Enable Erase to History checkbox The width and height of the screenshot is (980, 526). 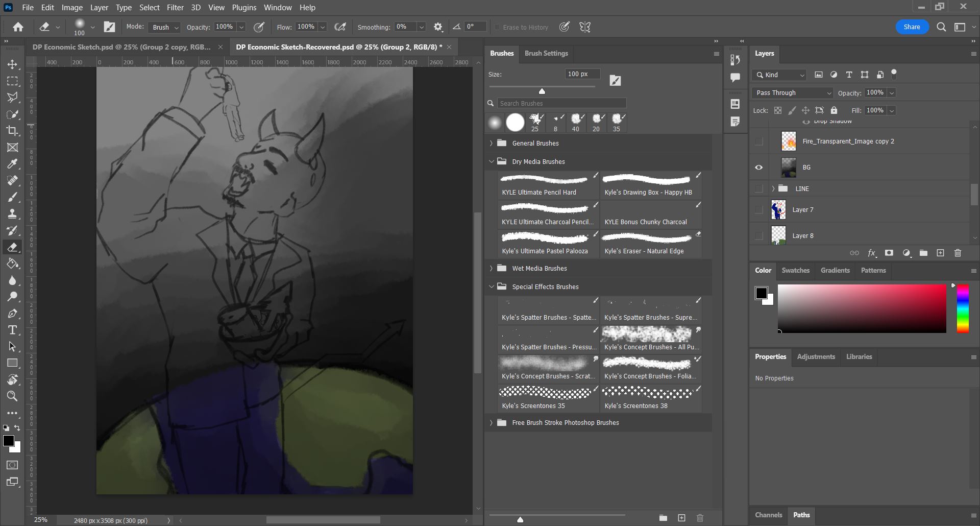click(x=497, y=28)
